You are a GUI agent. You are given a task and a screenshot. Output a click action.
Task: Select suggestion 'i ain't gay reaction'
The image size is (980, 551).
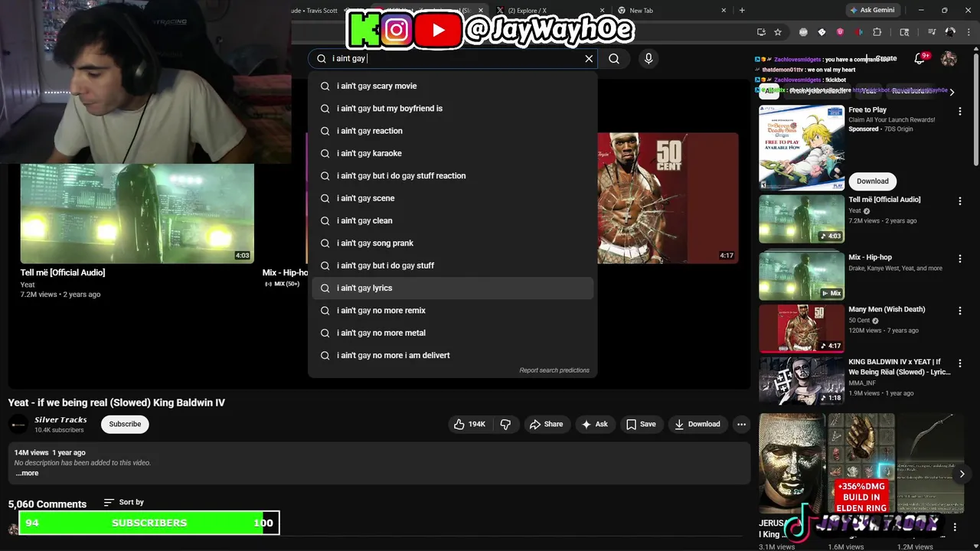[452, 131]
